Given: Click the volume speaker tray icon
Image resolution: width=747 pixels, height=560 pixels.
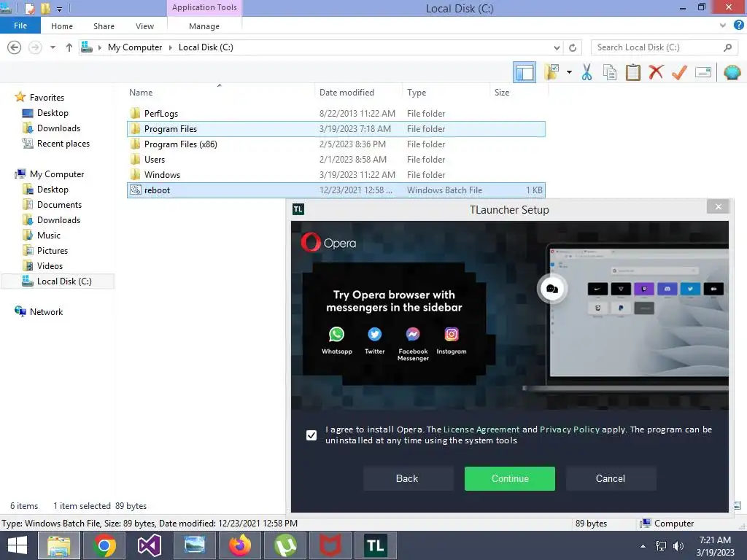Looking at the screenshot, I should [678, 546].
